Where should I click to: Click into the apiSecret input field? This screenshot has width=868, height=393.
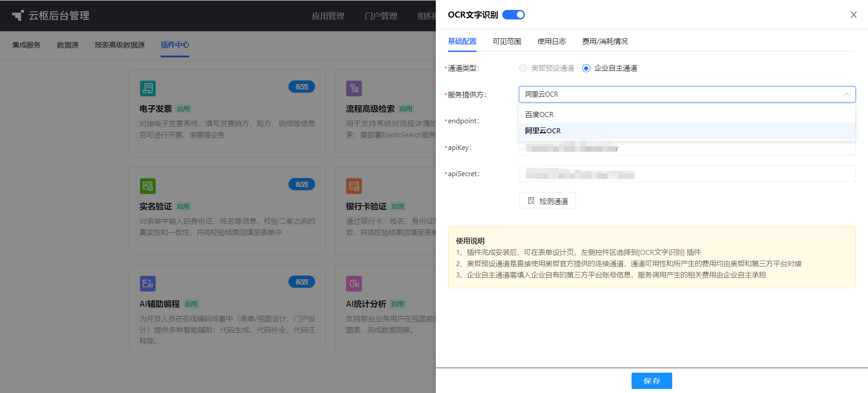pos(687,174)
